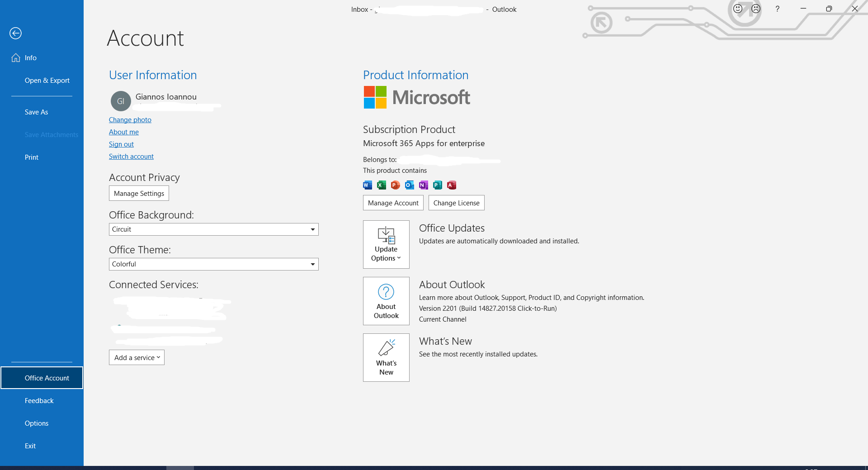The image size is (868, 470).
Task: Click the Info home icon
Action: 16,57
